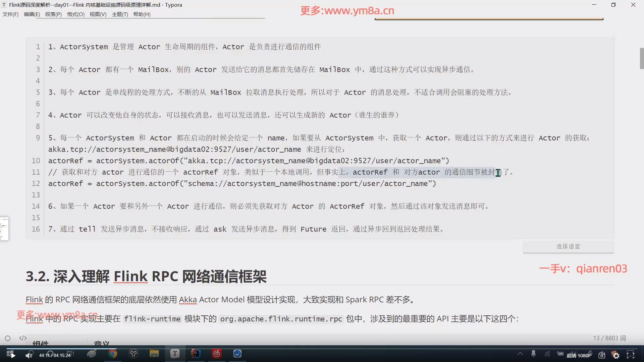Click the video play button
The height and width of the screenshot is (362, 644).
13,355
